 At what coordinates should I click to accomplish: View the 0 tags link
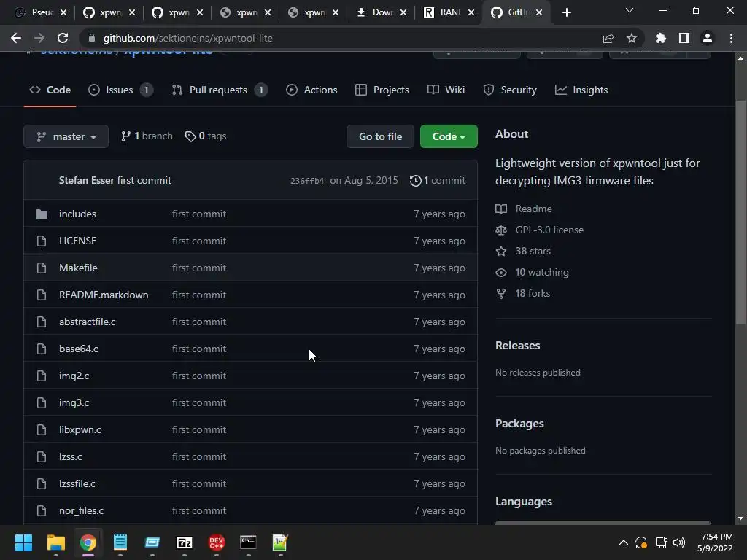click(206, 136)
